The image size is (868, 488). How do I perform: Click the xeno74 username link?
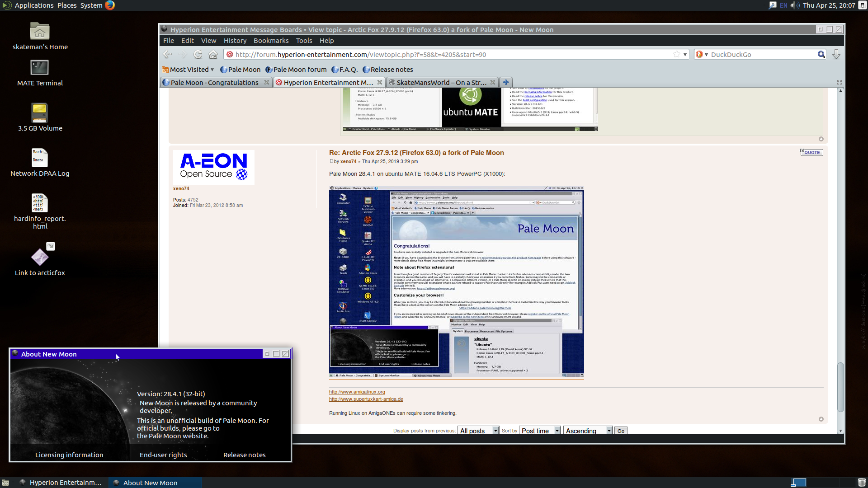pos(181,188)
